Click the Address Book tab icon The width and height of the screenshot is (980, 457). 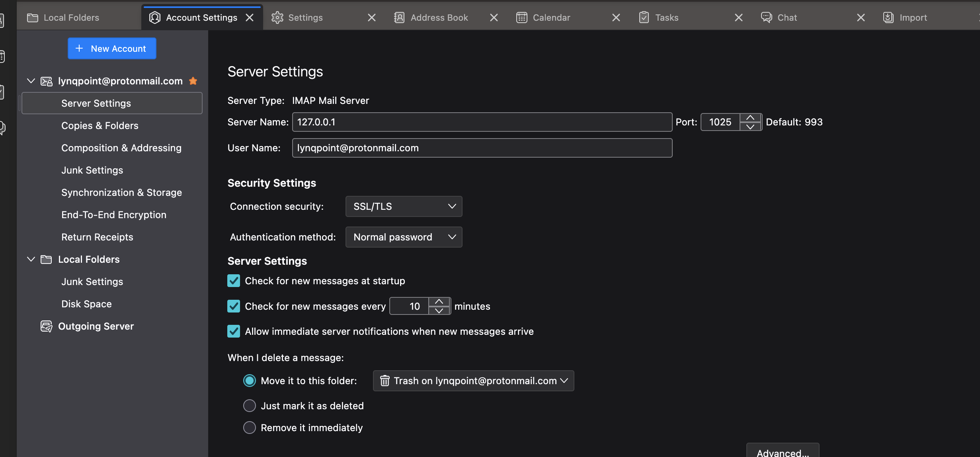pyautogui.click(x=399, y=18)
